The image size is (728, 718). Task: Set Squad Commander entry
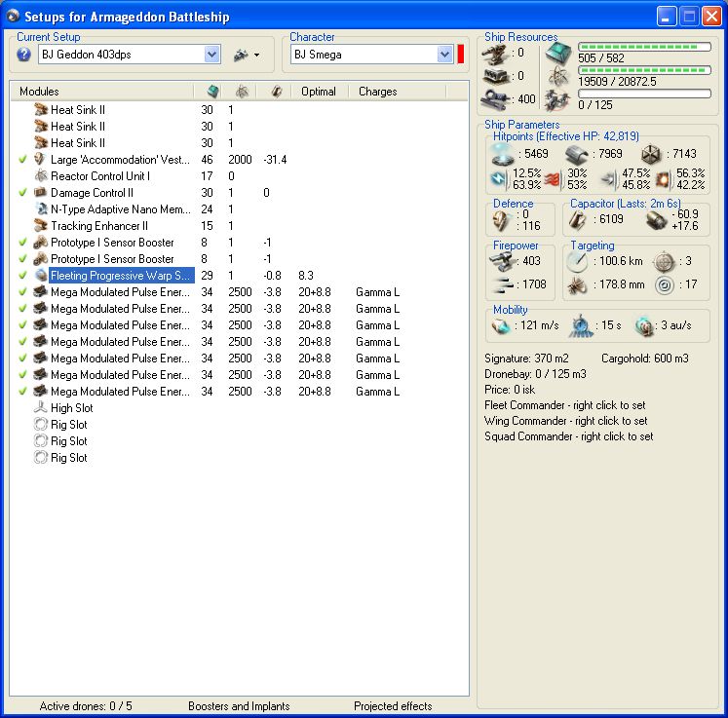click(568, 436)
